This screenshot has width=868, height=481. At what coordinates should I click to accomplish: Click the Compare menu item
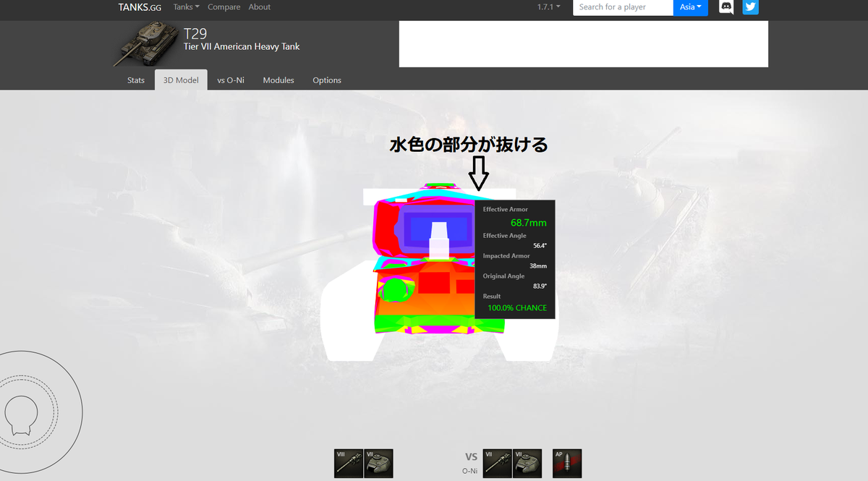tap(224, 7)
